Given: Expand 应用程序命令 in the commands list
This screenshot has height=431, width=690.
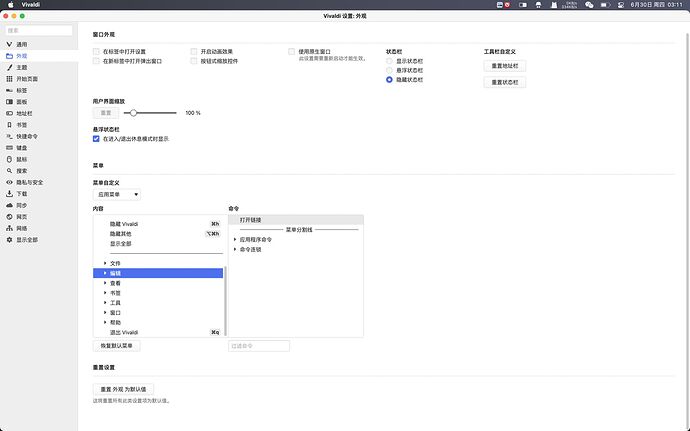Looking at the screenshot, I should pos(235,239).
